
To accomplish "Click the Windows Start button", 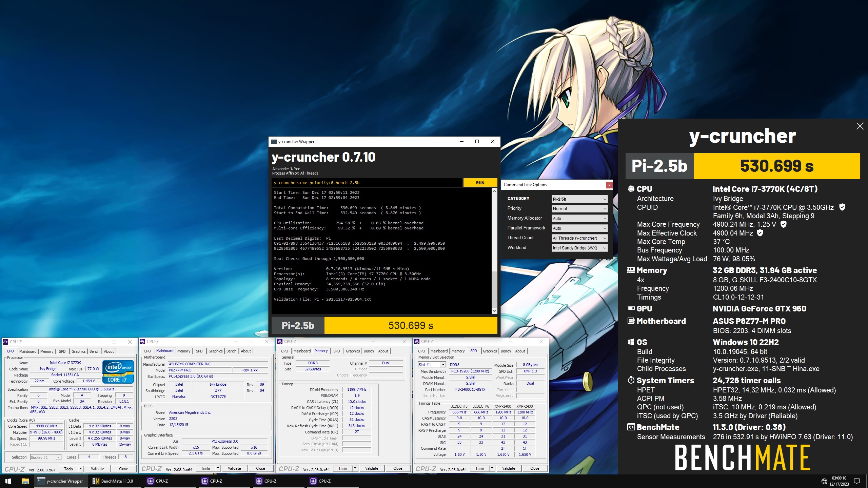I will [8, 481].
